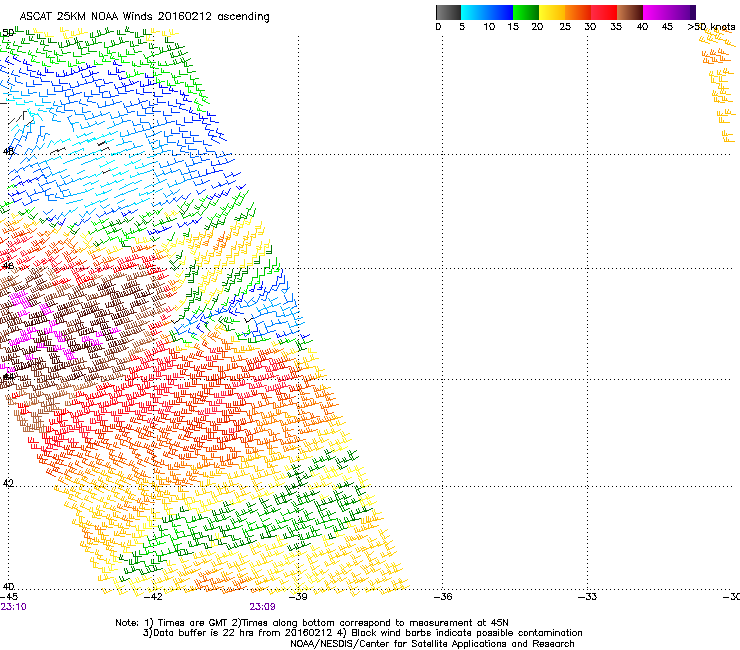Click the purple '23:09' overpass time label
Viewport: 740px width, 650px height.
(262, 607)
